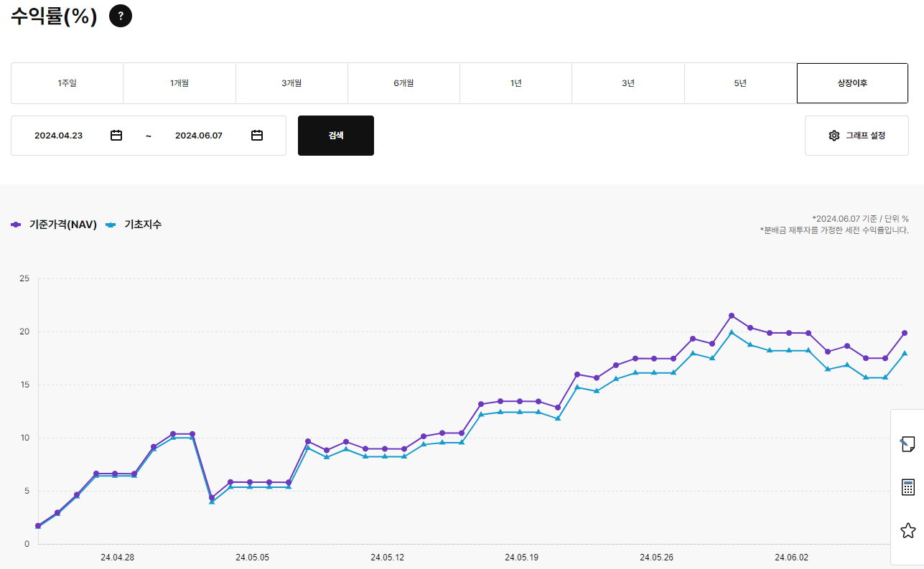Click the 분배금 재투자 세전 수익률 note
The width and height of the screenshot is (924, 569).
[x=834, y=230]
